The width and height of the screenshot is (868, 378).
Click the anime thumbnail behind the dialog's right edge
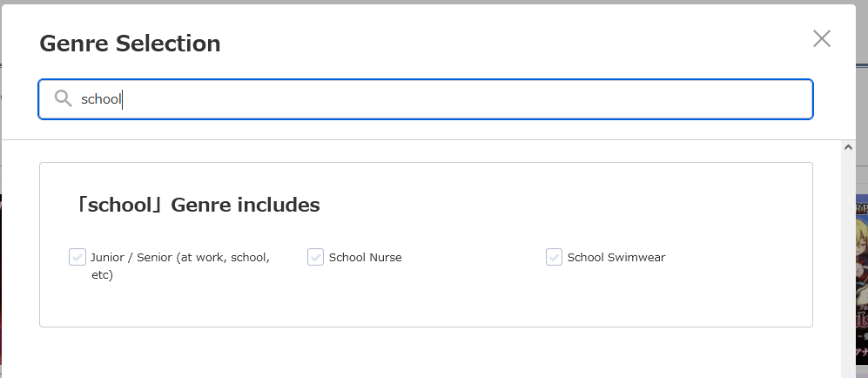861,279
